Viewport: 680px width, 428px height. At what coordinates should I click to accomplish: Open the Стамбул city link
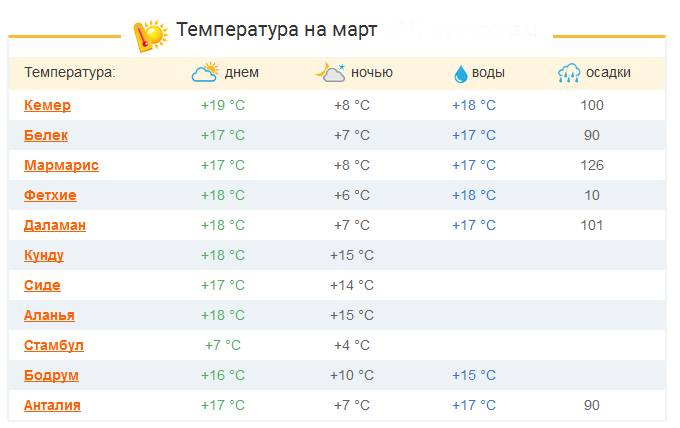pos(54,345)
